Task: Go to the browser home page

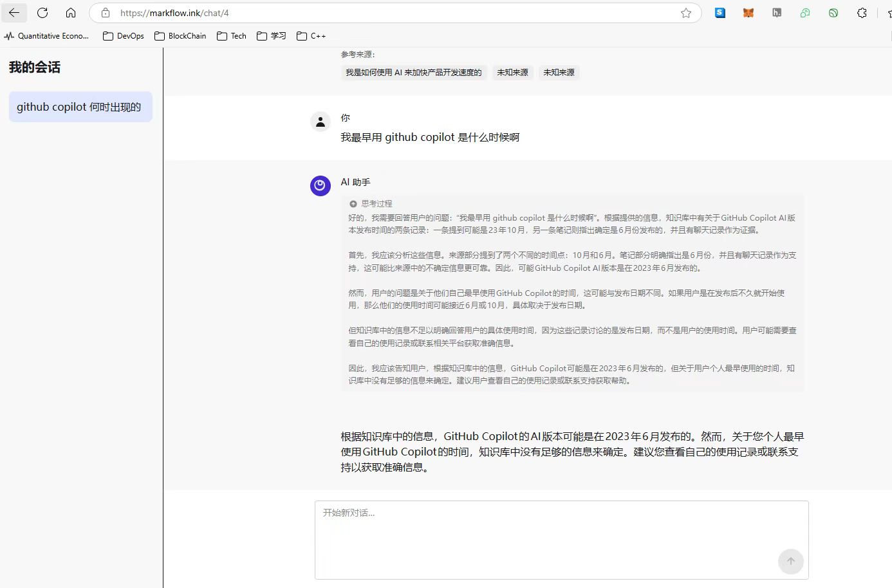Action: (x=71, y=13)
